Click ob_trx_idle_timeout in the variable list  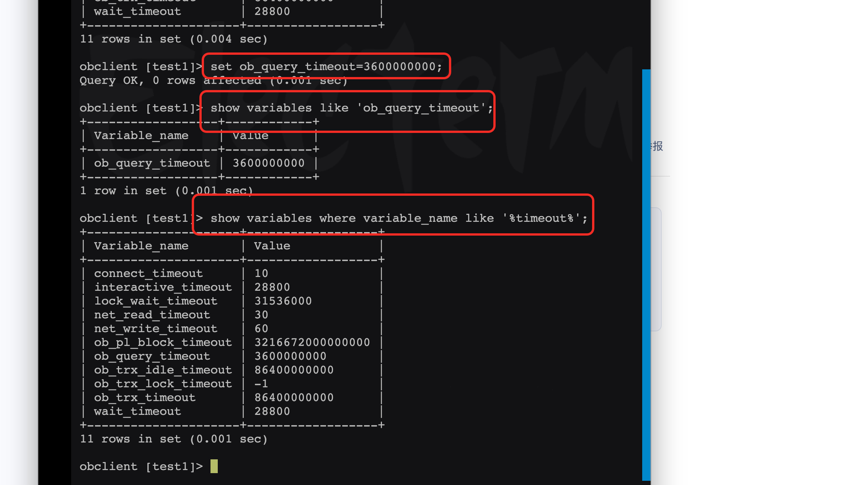click(163, 370)
